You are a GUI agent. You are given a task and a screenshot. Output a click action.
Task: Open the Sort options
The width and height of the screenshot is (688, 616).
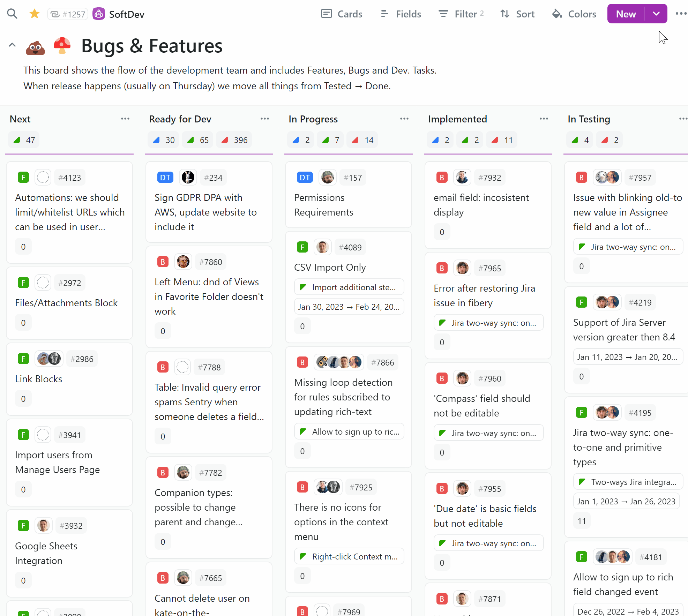pyautogui.click(x=517, y=14)
